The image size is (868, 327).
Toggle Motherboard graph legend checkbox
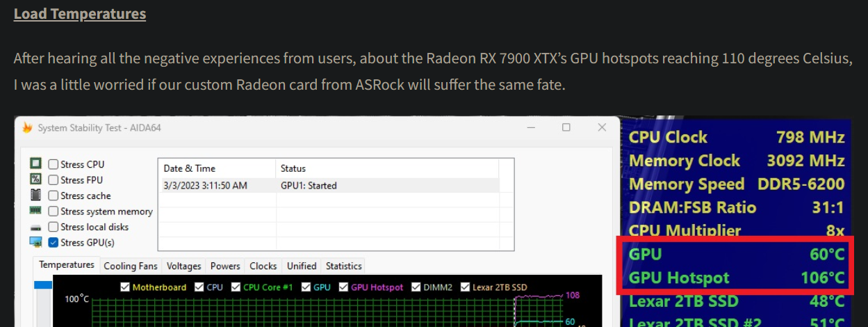pyautogui.click(x=125, y=287)
